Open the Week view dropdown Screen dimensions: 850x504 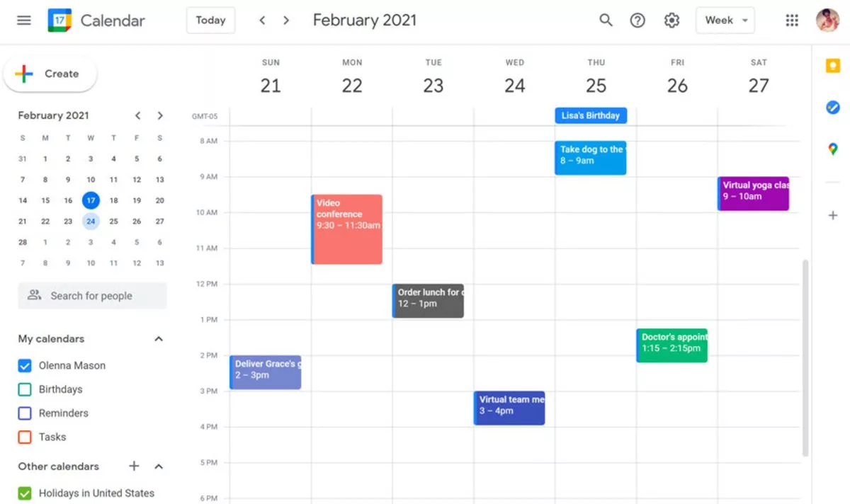tap(725, 21)
